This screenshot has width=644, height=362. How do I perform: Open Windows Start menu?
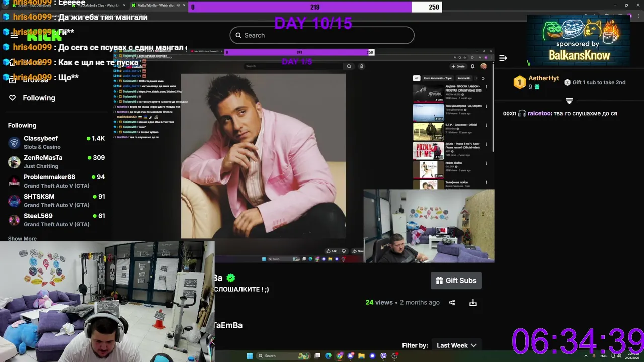[x=250, y=356]
